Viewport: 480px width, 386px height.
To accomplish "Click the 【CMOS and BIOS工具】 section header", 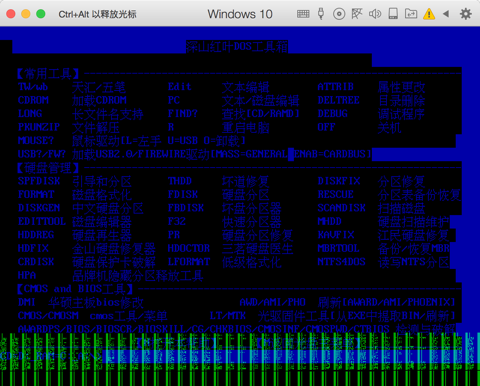I will pos(75,289).
